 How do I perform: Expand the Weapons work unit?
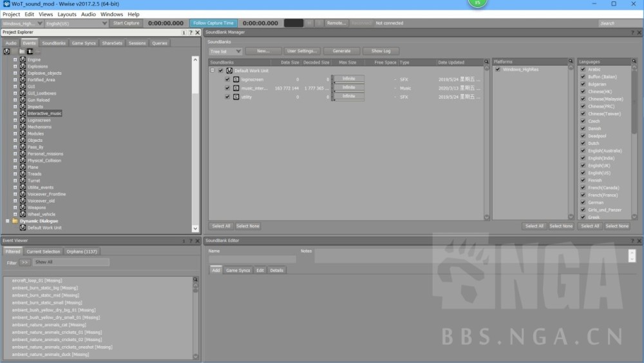15,208
